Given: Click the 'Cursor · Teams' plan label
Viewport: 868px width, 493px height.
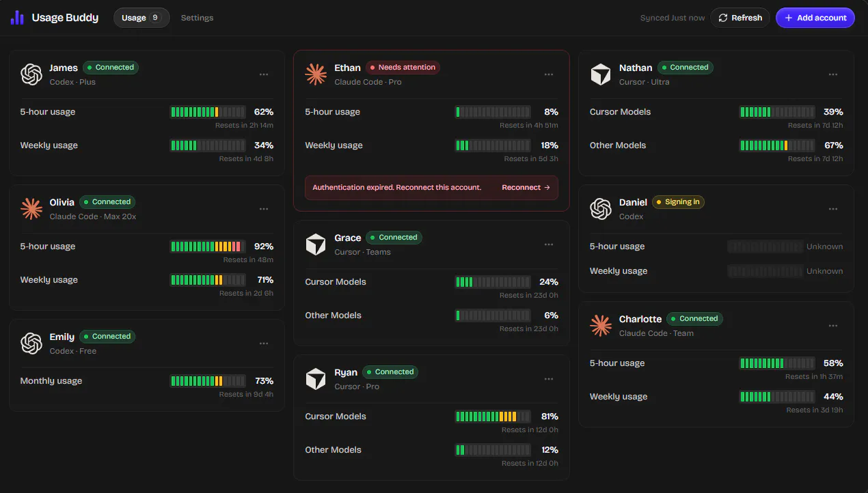Looking at the screenshot, I should coord(363,252).
